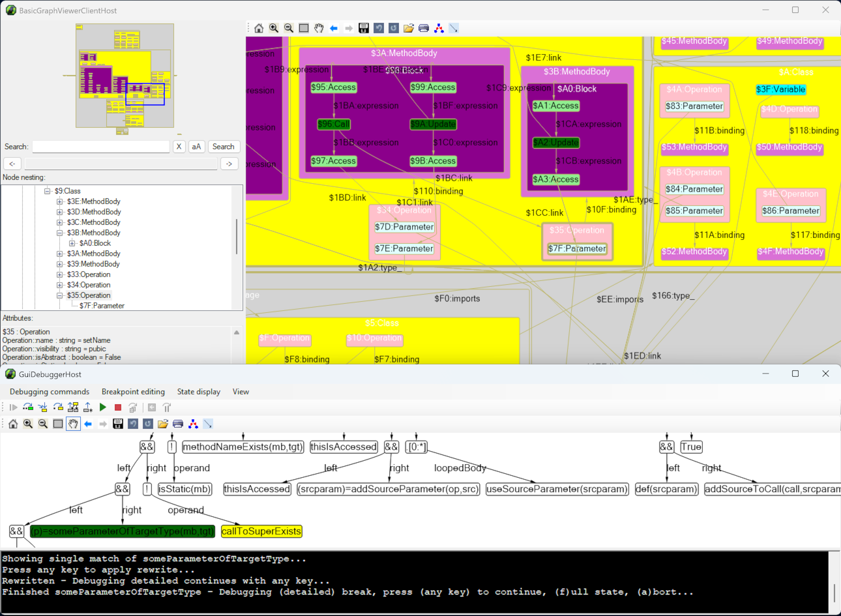The height and width of the screenshot is (616, 841).
Task: Collapse the $3B:MethodBody tree node
Action: pos(60,233)
